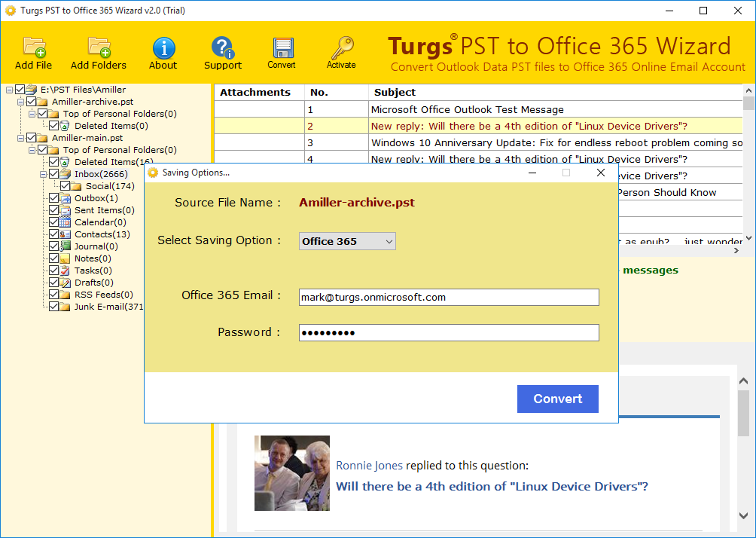Click the message list scroll right arrow
This screenshot has height=538, width=756.
[736, 250]
